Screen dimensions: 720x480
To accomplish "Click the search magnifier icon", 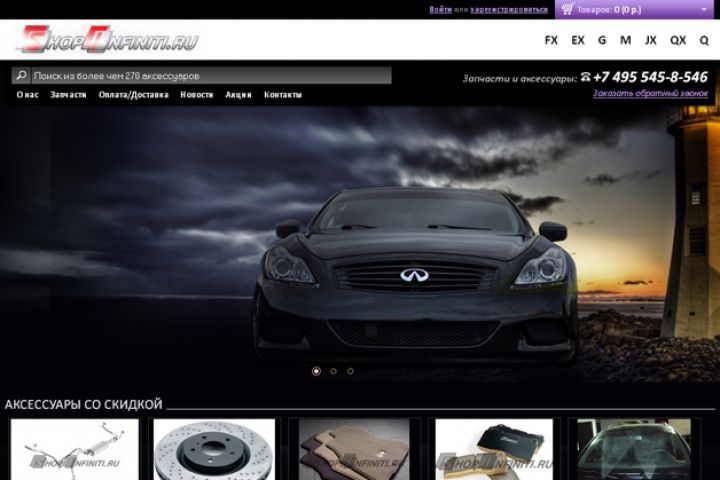I will 21,75.
